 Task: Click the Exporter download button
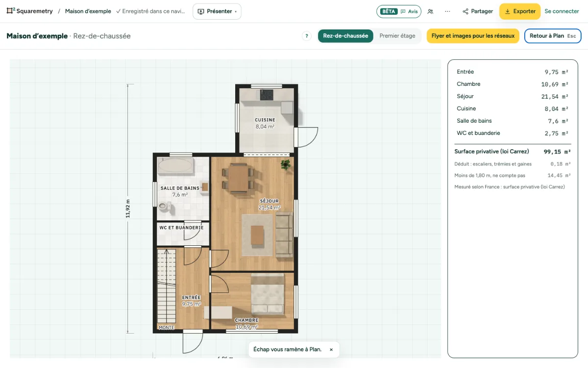pyautogui.click(x=520, y=11)
